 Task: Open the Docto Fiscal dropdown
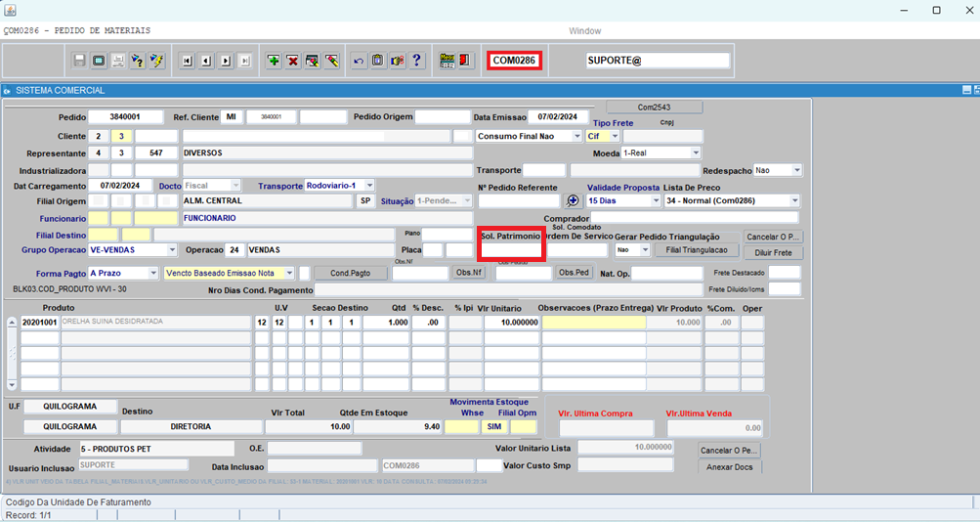pos(235,186)
